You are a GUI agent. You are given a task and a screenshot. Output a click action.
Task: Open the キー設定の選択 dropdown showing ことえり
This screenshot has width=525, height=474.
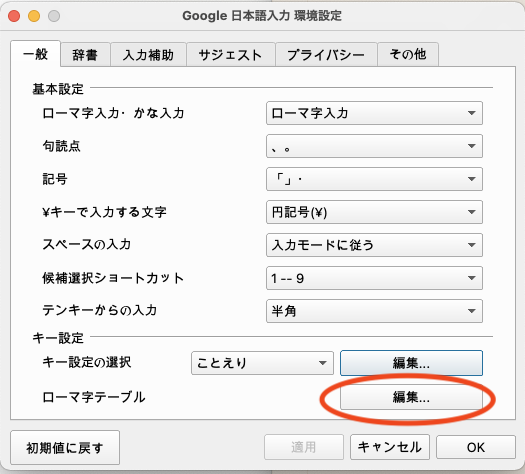(x=262, y=363)
